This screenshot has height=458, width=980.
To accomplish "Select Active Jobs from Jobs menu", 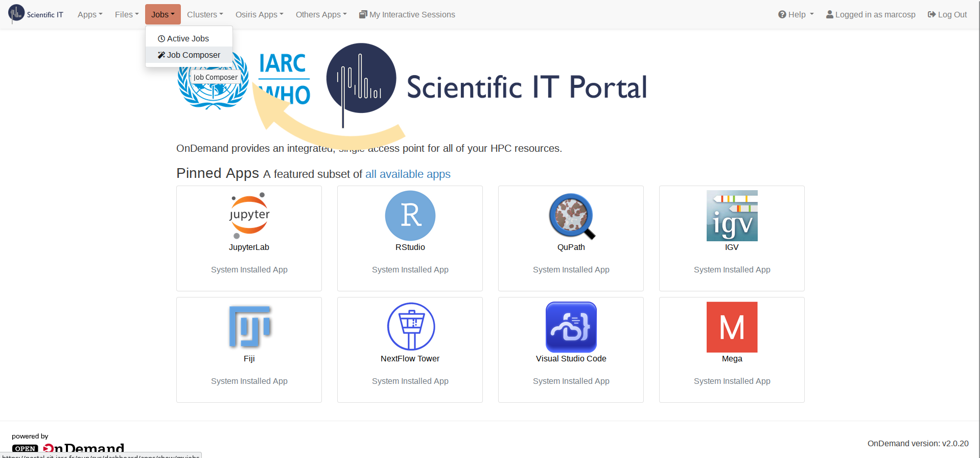I will click(x=189, y=39).
